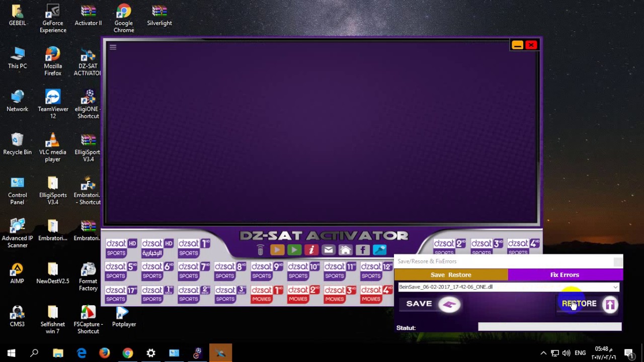Select dzsat 6 Sports channel

click(x=157, y=270)
